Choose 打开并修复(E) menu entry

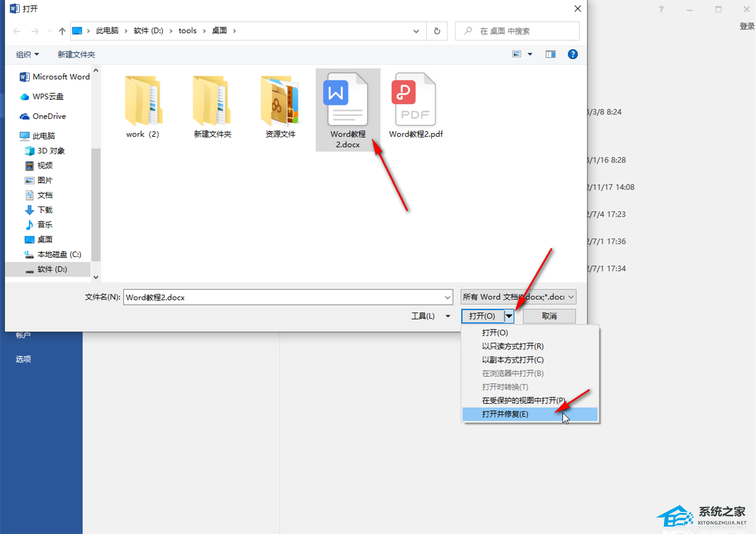[x=530, y=414]
